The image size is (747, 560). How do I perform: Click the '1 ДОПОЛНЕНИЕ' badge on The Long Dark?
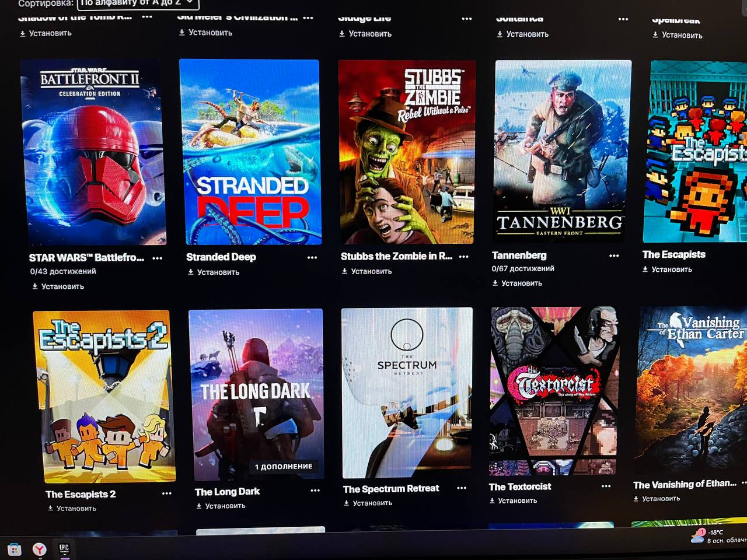pos(284,467)
